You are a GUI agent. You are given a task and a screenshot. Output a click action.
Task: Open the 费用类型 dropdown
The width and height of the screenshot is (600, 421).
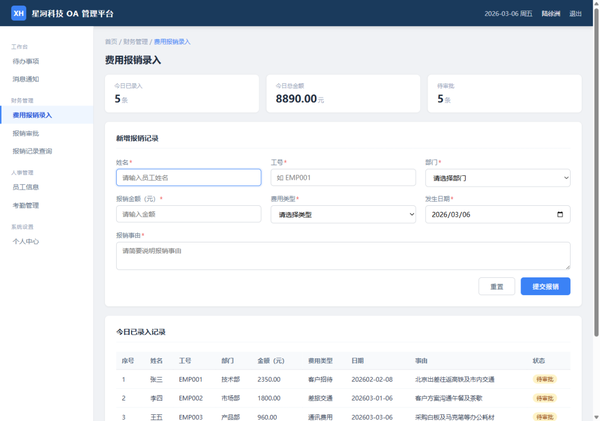click(342, 214)
